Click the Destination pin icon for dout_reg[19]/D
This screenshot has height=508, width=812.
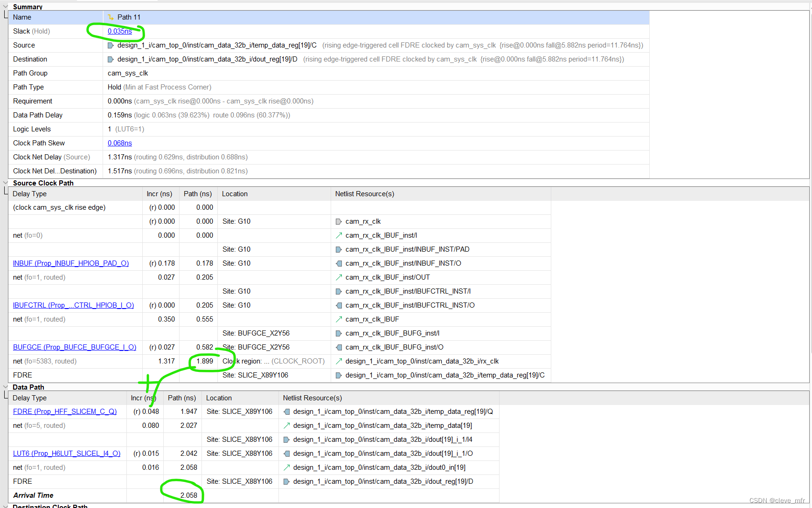pos(111,59)
